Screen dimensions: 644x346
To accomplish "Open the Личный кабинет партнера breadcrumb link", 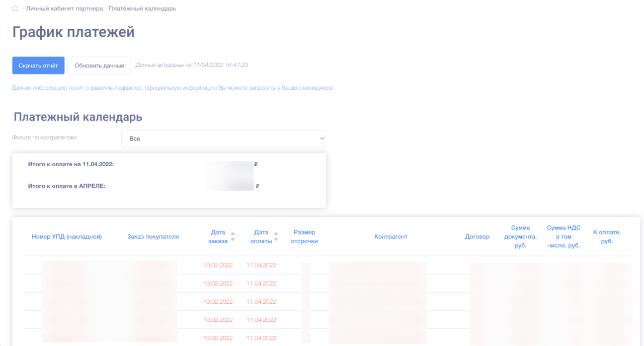I will pyautogui.click(x=64, y=9).
